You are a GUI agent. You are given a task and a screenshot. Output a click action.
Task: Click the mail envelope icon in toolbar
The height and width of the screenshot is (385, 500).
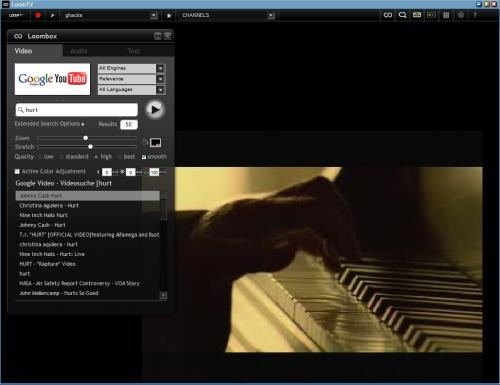coord(417,15)
